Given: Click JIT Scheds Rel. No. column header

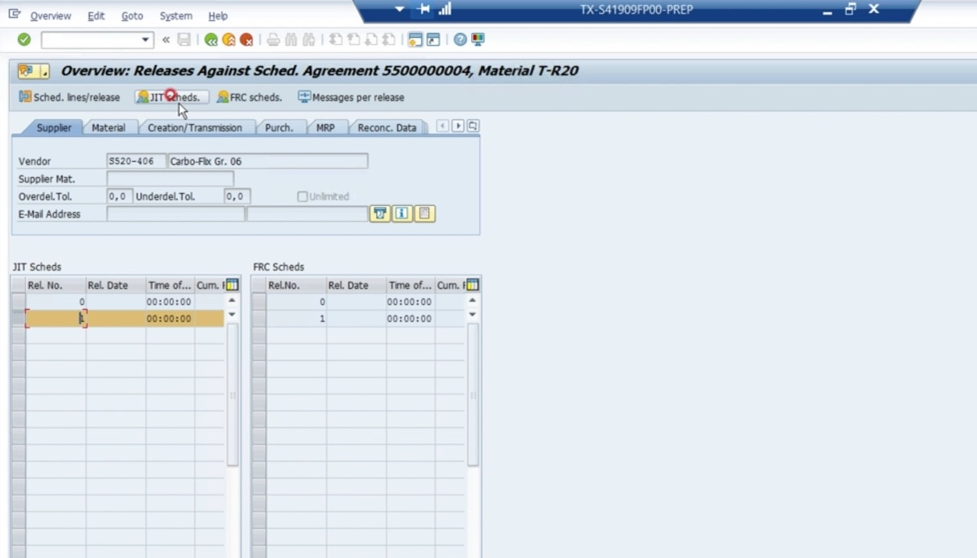Looking at the screenshot, I should (x=56, y=285).
